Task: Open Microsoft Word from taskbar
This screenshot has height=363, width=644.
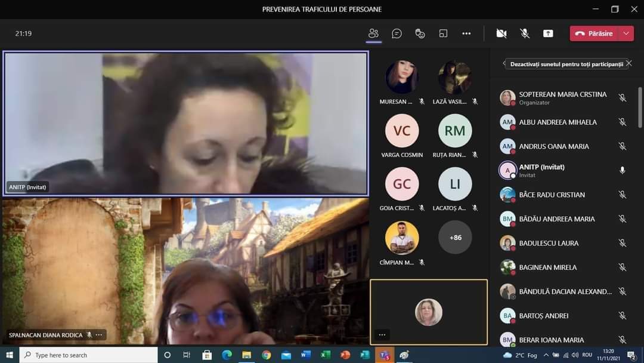Action: coord(305,355)
